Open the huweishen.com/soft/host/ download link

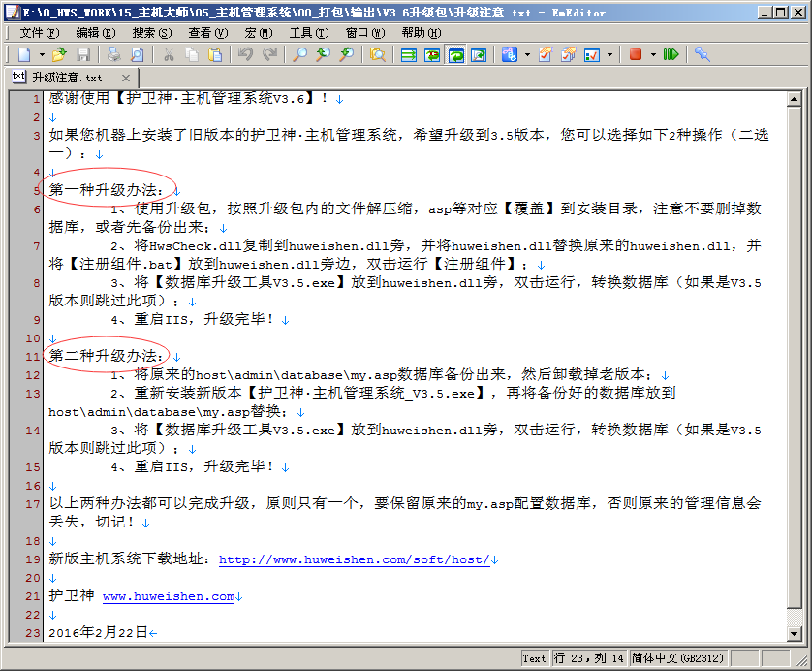click(355, 559)
